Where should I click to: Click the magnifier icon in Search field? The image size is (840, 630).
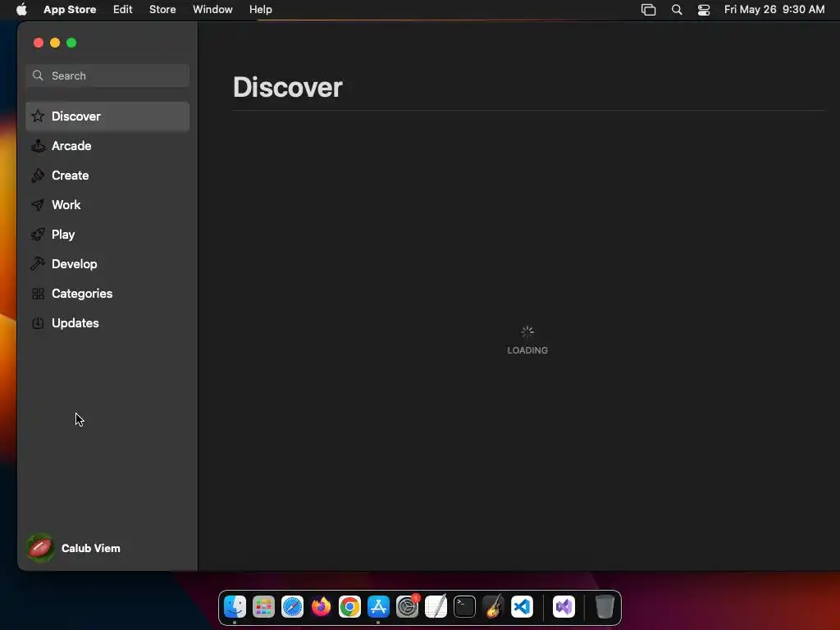point(38,75)
